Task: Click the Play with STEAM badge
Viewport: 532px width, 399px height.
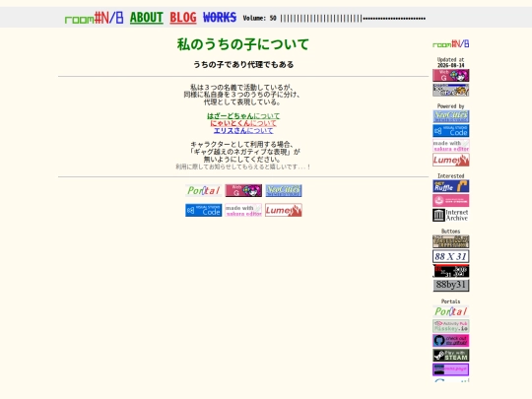Action: [451, 356]
